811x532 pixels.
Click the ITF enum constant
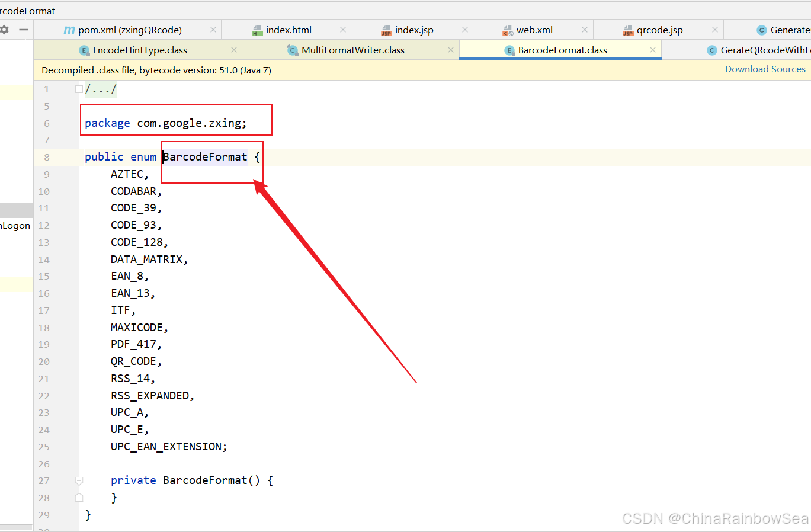coord(120,310)
